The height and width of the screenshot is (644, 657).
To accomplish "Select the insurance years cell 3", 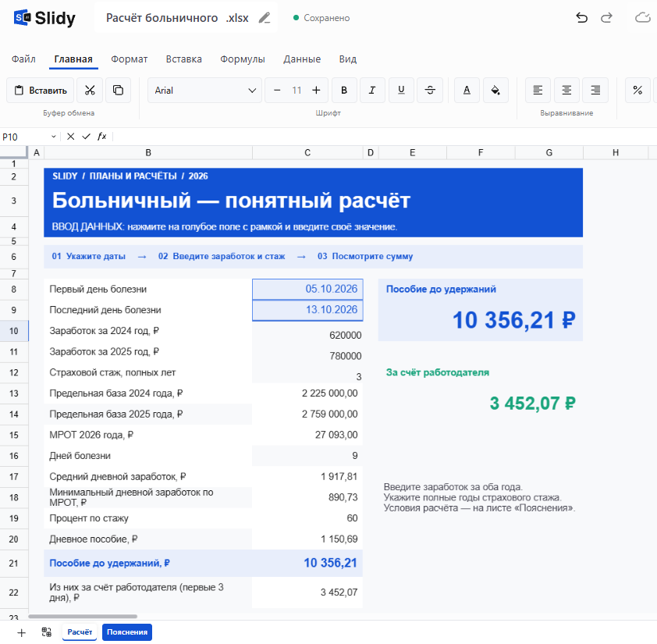I will click(307, 372).
